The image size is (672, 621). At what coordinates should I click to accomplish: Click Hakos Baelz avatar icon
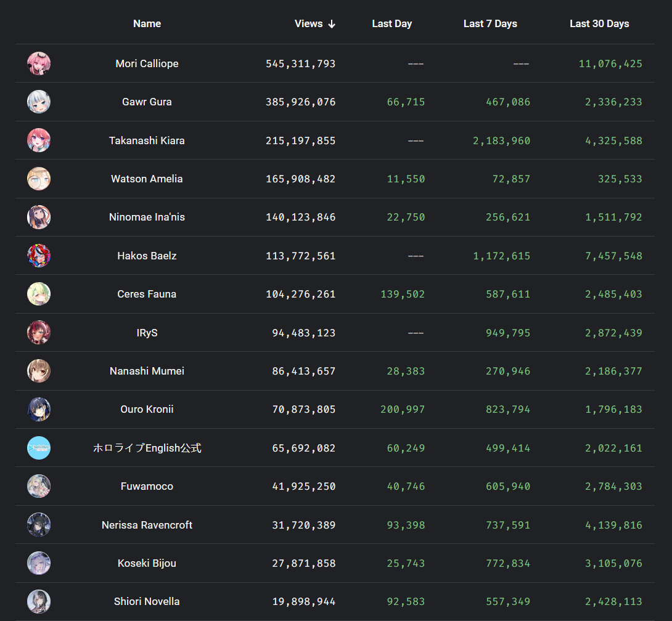39,256
